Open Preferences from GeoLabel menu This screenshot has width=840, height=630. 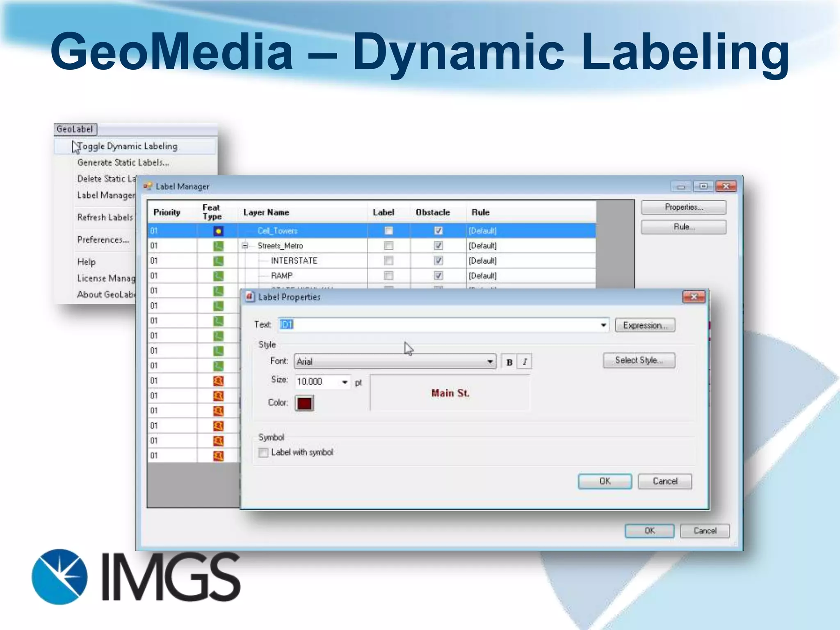pyautogui.click(x=103, y=240)
